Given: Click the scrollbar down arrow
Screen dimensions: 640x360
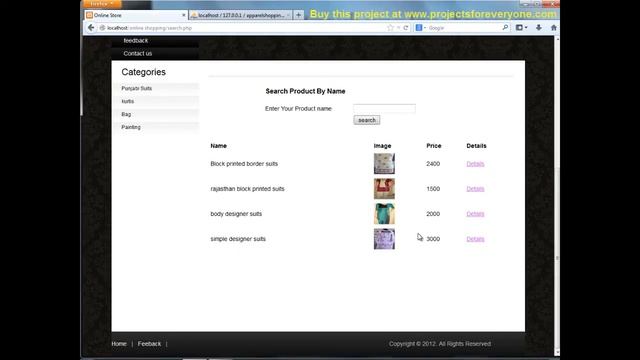Looking at the screenshot, I should (557, 353).
